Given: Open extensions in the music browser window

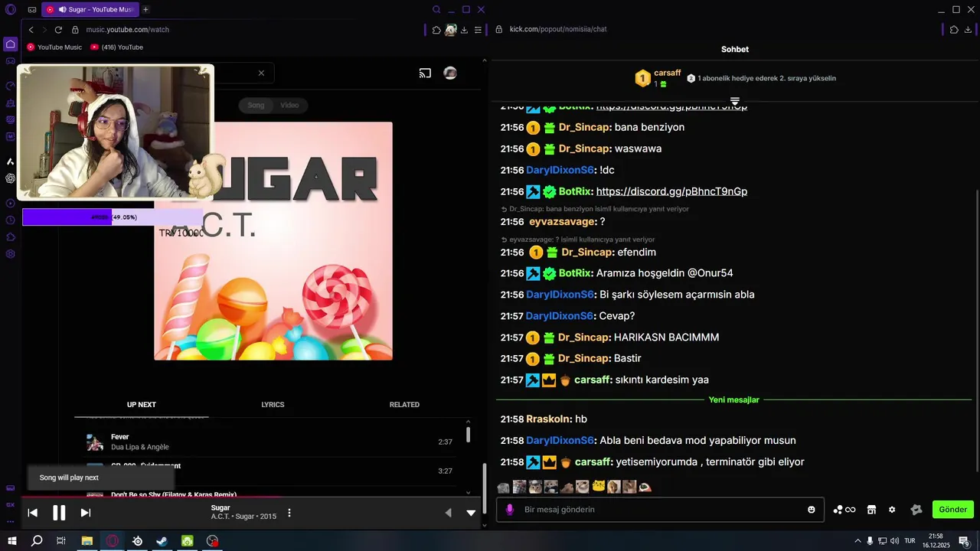Looking at the screenshot, I should pos(436,30).
